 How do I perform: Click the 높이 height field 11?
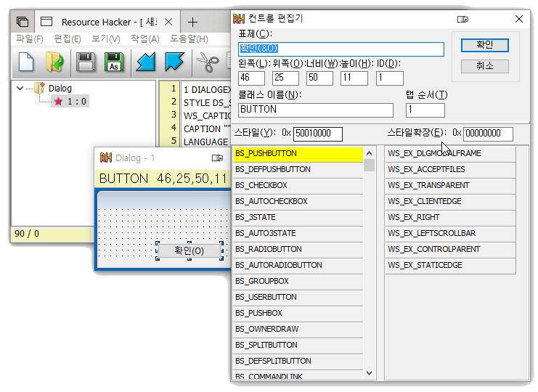coord(354,78)
